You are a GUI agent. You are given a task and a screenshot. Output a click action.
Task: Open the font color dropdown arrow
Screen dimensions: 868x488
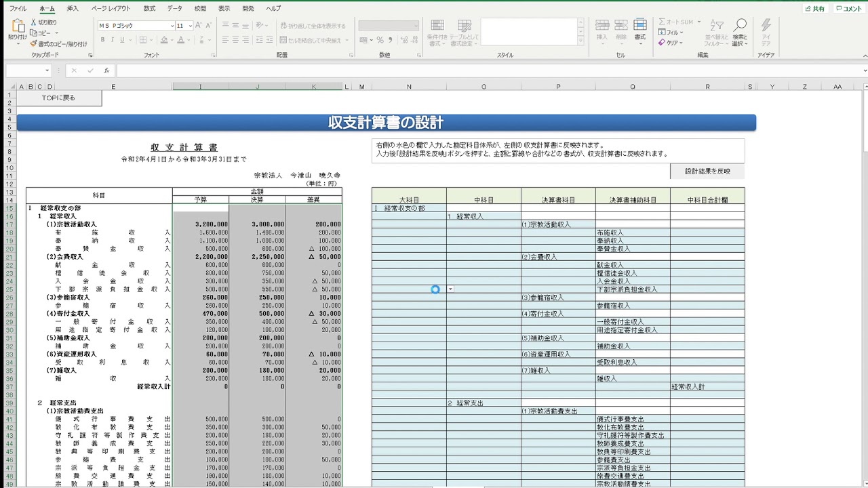tap(190, 40)
